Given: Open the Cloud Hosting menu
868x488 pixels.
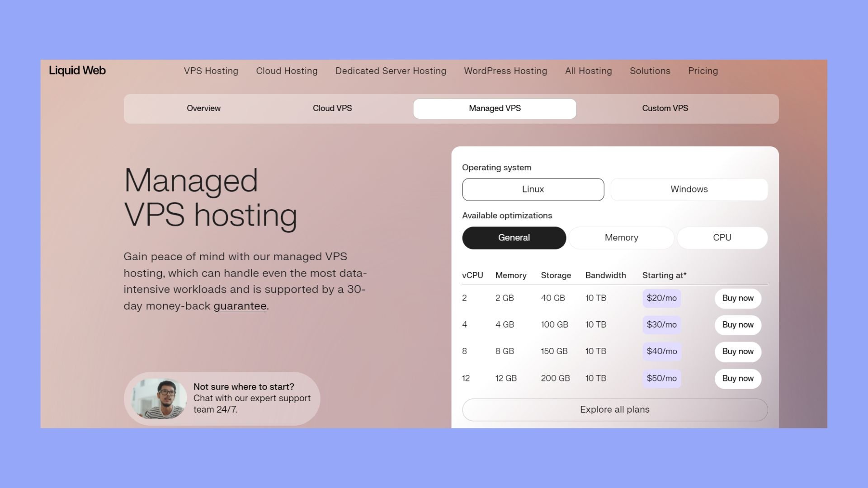Looking at the screenshot, I should click(x=287, y=71).
